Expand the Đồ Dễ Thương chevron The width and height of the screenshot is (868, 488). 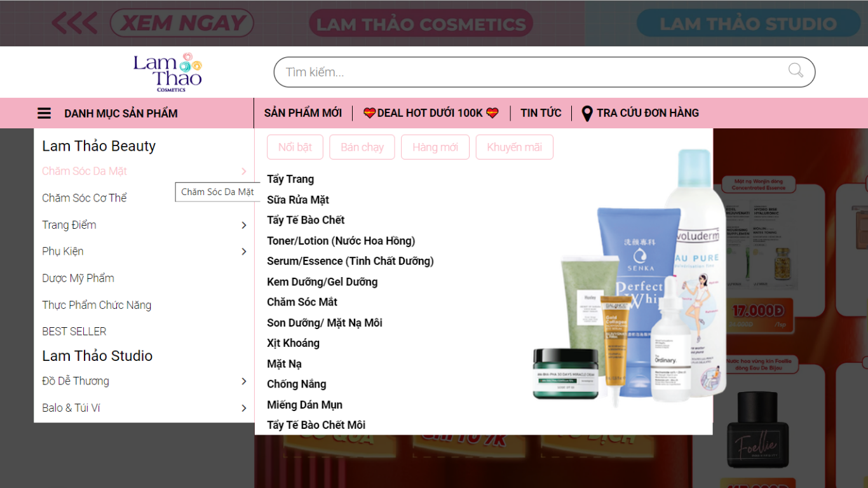(x=244, y=381)
